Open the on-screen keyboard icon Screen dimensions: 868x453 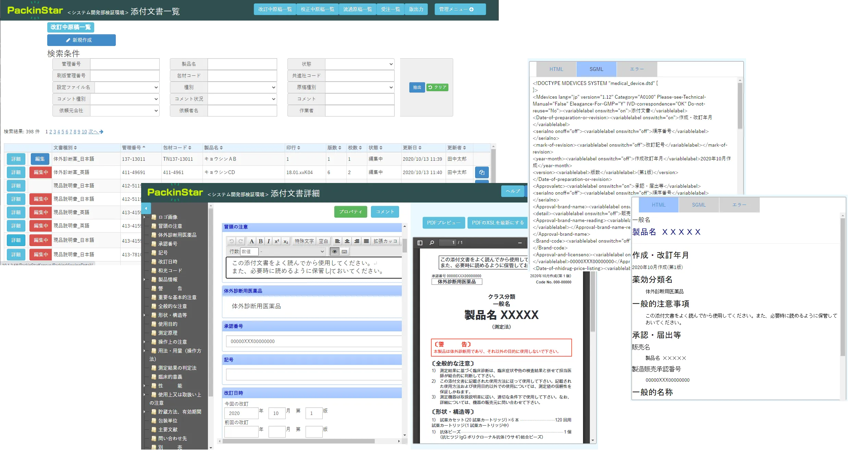344,252
